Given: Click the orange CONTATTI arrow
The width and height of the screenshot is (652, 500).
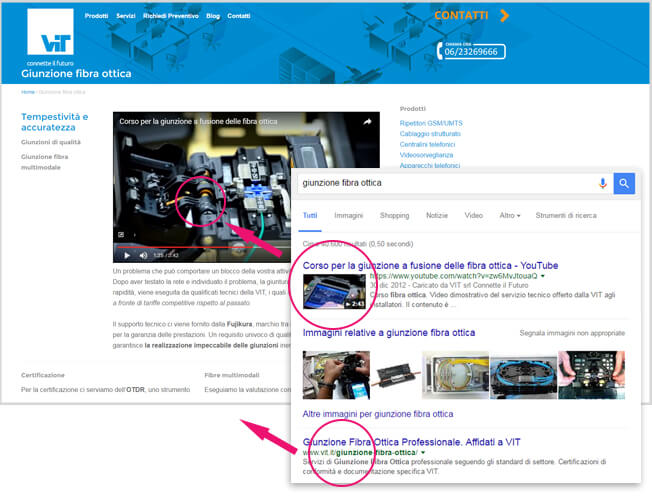Looking at the screenshot, I should pos(504,15).
